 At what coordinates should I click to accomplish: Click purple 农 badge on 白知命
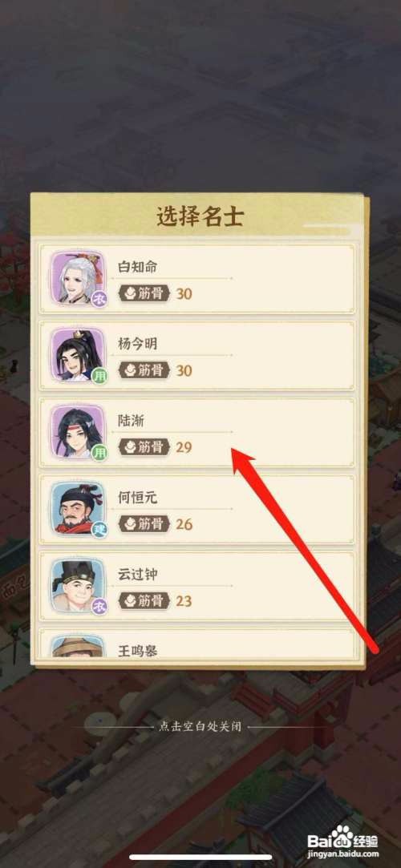pos(99,299)
